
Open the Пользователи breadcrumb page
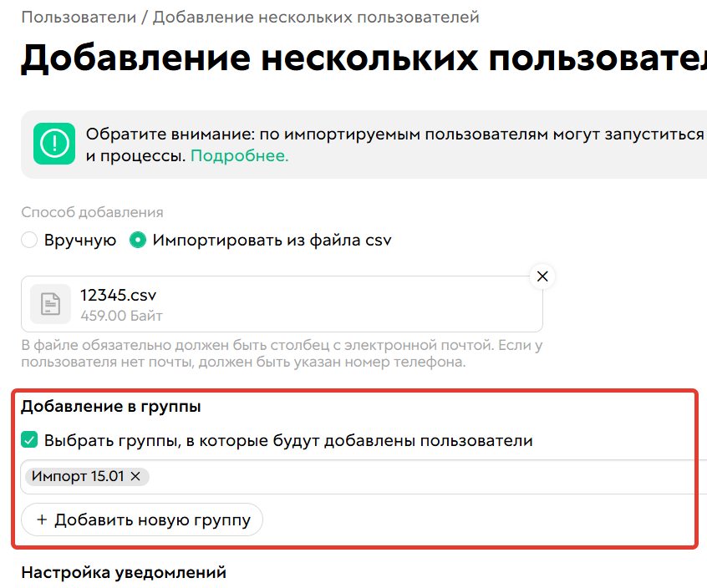point(78,16)
